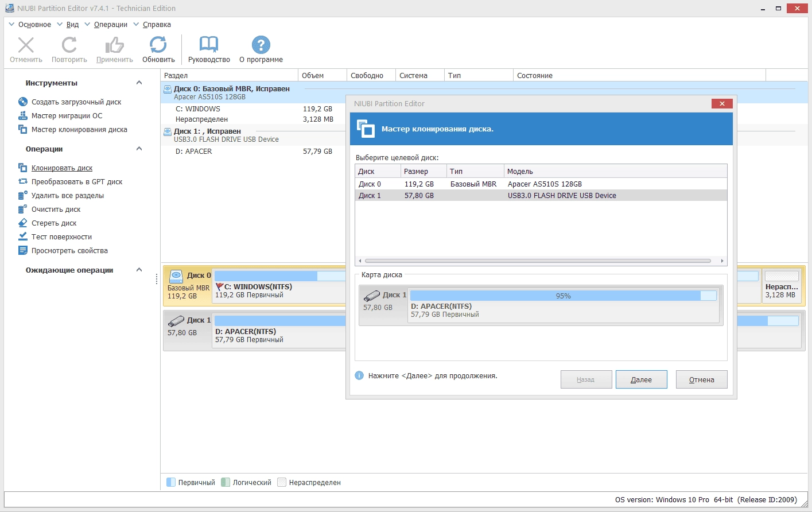Collapse the Инструменты section
The width and height of the screenshot is (812, 512).
click(139, 83)
